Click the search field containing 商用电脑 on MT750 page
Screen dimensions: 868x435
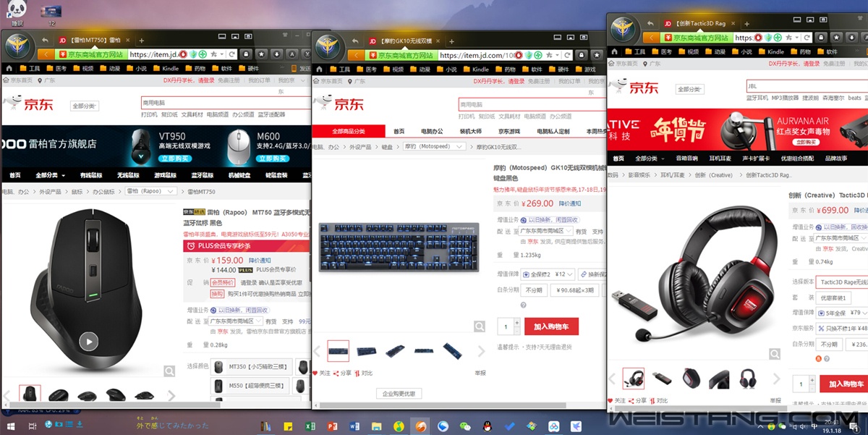tap(226, 104)
